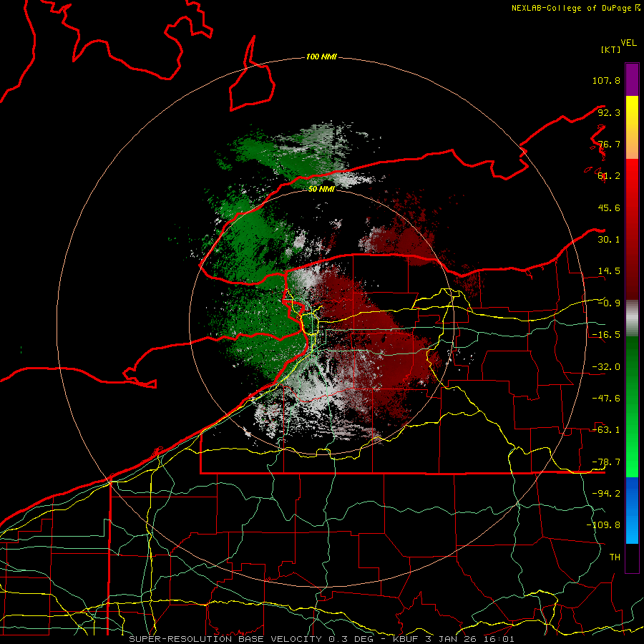
Task: Pick the purple segment atop the color bar
Action: 632,79
